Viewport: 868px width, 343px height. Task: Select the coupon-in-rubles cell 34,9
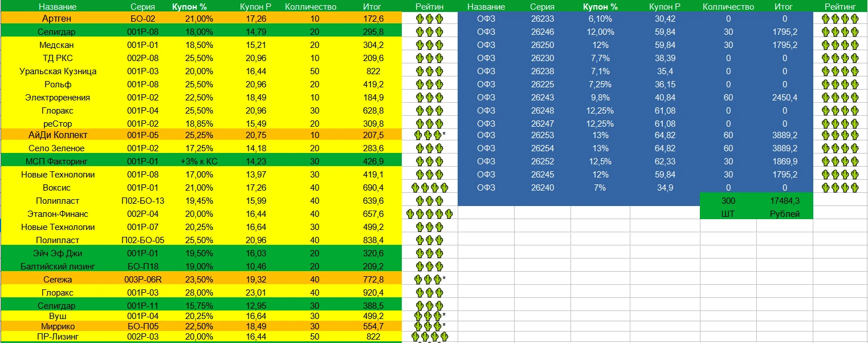pyautogui.click(x=665, y=188)
